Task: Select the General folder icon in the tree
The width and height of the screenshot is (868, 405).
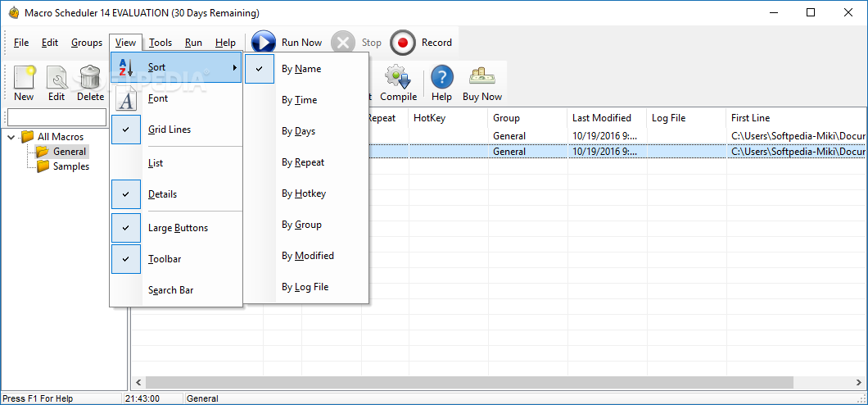Action: (x=42, y=151)
